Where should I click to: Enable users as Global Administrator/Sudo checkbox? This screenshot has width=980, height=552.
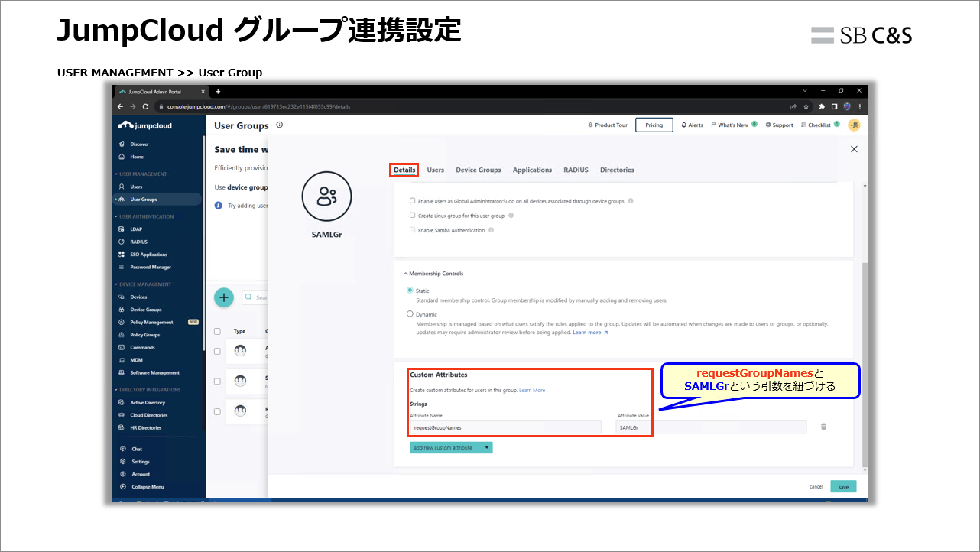coord(413,201)
